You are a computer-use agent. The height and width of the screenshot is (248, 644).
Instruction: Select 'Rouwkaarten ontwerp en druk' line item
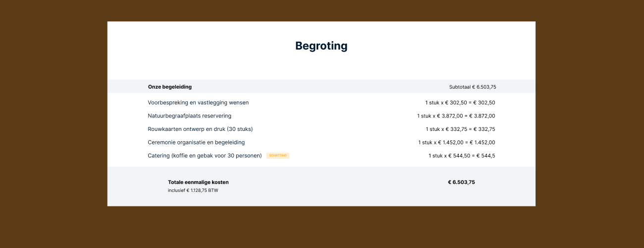200,129
